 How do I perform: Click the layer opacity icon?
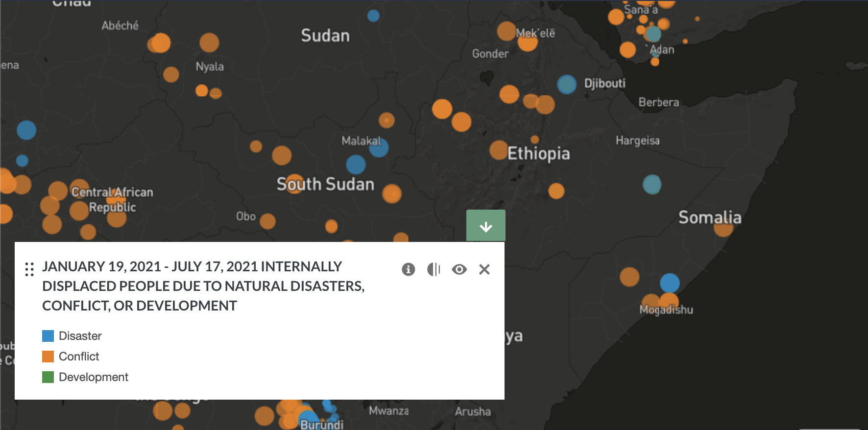pos(434,269)
